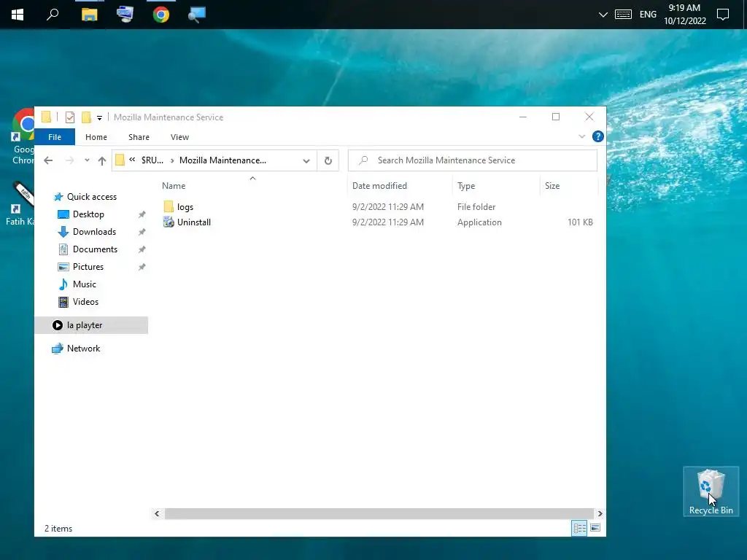
Task: Open Desktop in the navigation pane
Action: click(x=88, y=214)
